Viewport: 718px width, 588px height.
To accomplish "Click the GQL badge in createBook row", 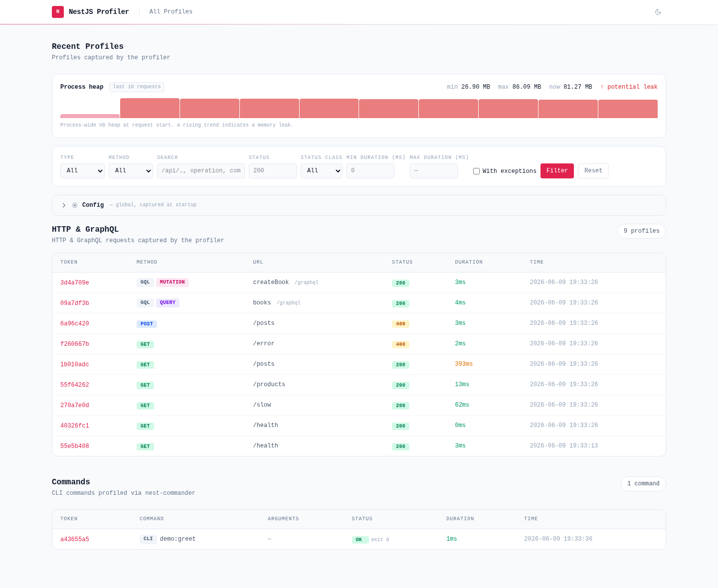I will (145, 283).
